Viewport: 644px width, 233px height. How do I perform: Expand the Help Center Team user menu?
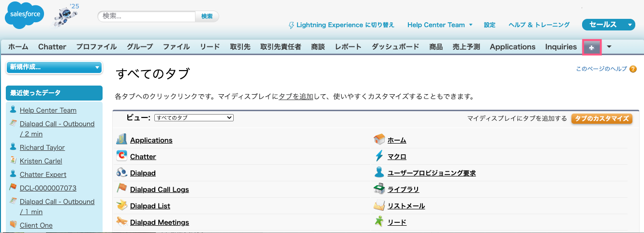(x=440, y=25)
